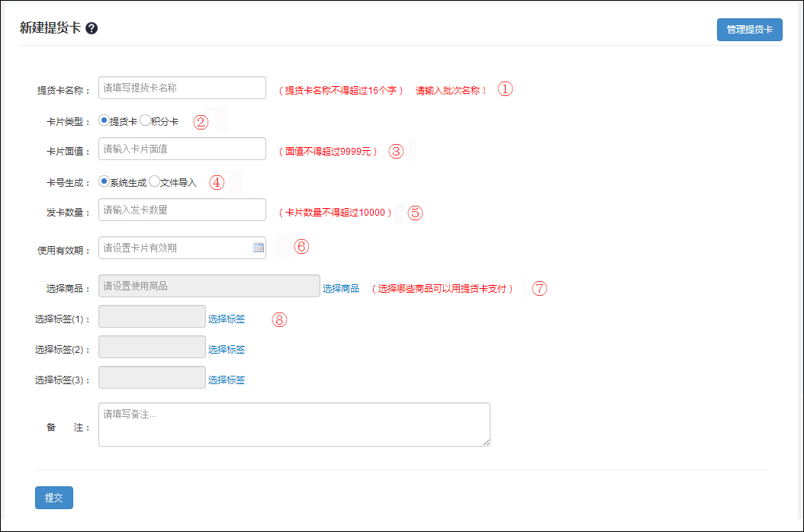The width and height of the screenshot is (804, 532).
Task: Click the 选择标签(1) grey text box
Action: [x=152, y=316]
